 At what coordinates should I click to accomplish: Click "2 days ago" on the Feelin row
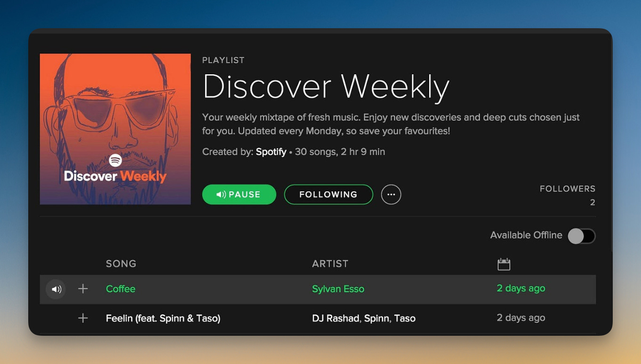pyautogui.click(x=521, y=317)
